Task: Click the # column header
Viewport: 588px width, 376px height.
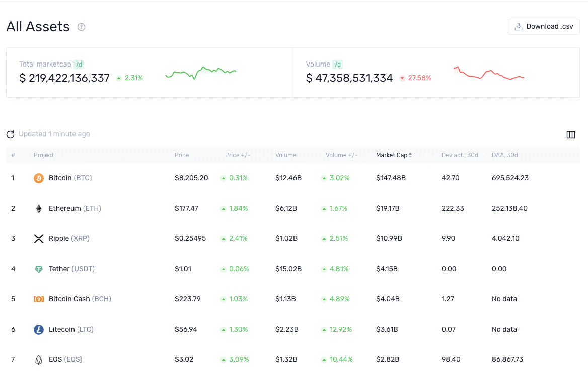Action: tap(13, 155)
